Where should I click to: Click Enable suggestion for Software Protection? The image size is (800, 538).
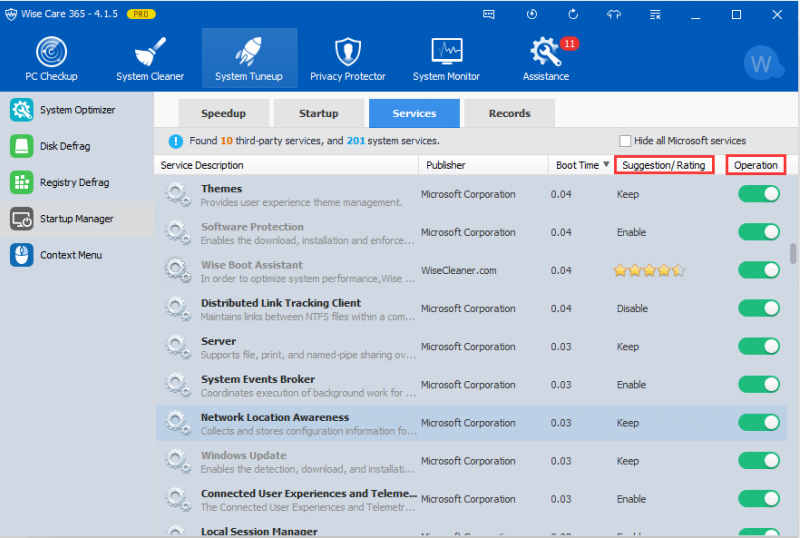tap(631, 232)
